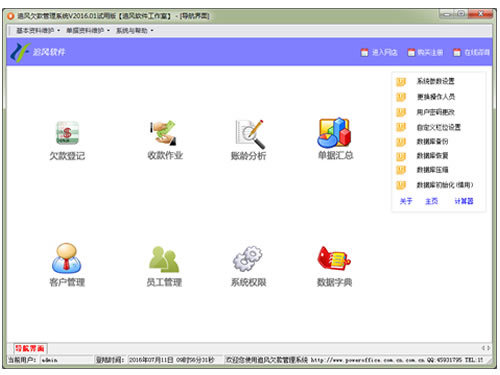Click the orange app icon in title bar

(11, 16)
